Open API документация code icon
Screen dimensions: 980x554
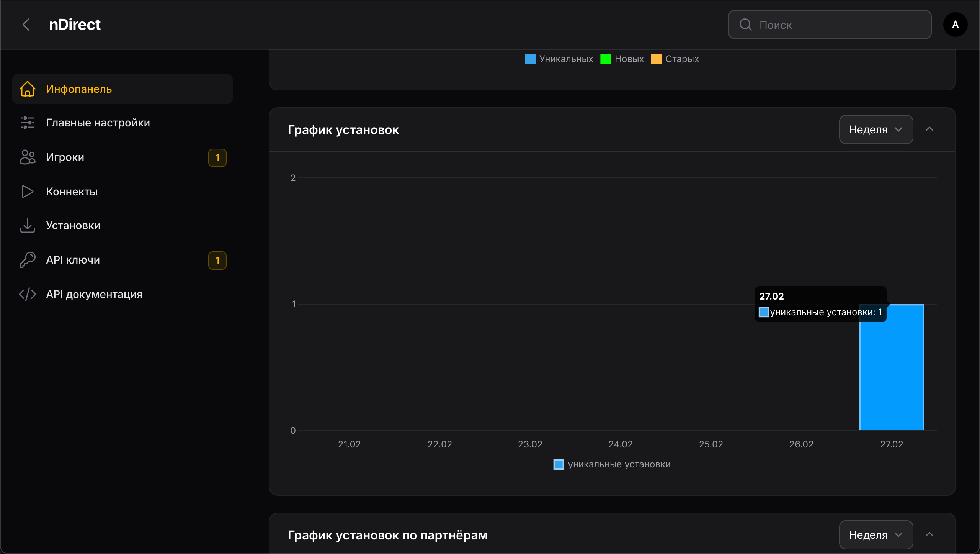point(27,294)
